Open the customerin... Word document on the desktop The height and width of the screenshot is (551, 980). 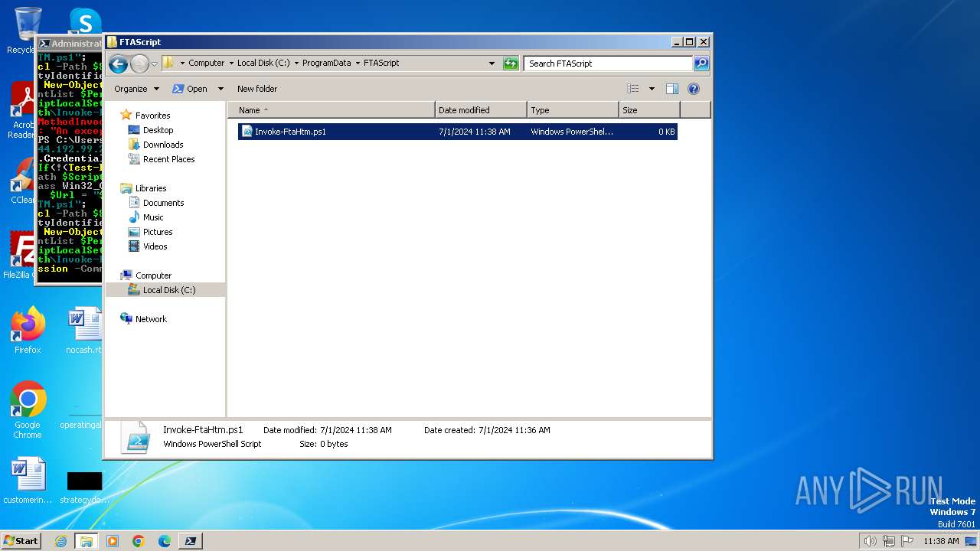28,481
